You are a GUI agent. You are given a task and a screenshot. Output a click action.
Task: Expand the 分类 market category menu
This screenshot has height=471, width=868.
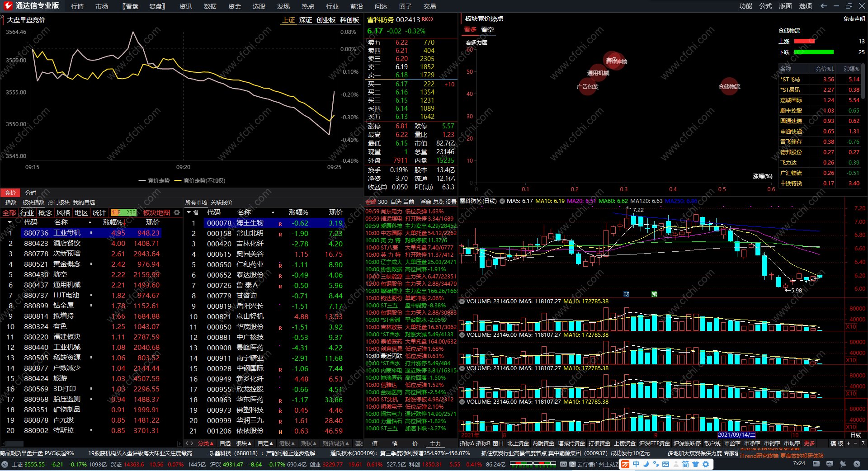[x=206, y=443]
